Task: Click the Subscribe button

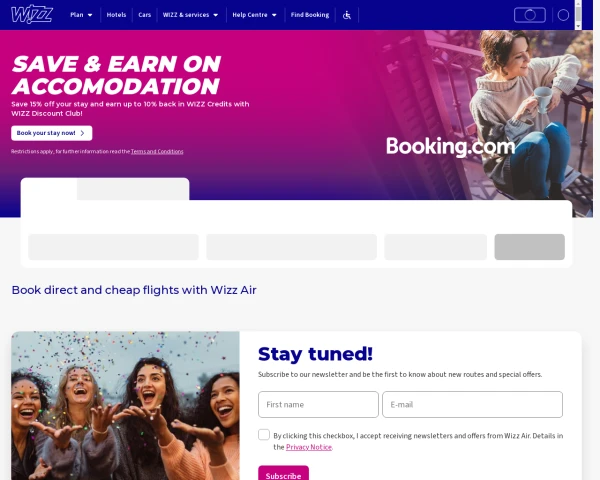Action: point(283,473)
